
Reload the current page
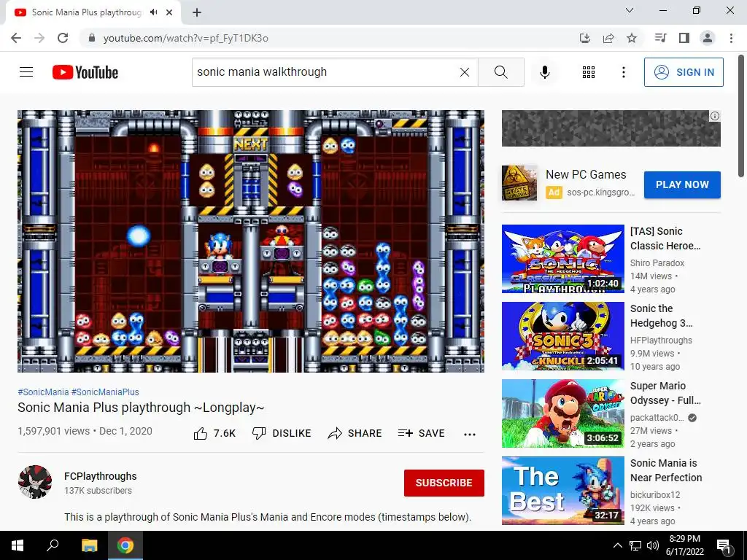click(63, 38)
